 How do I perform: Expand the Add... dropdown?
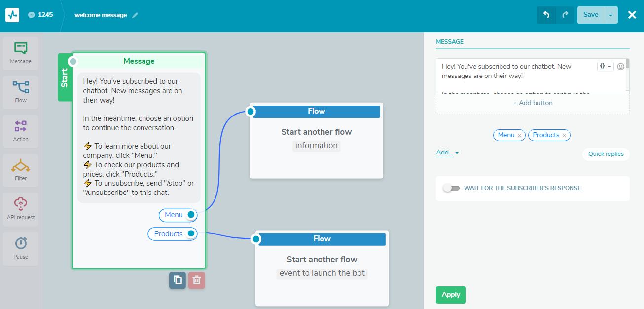pos(447,153)
